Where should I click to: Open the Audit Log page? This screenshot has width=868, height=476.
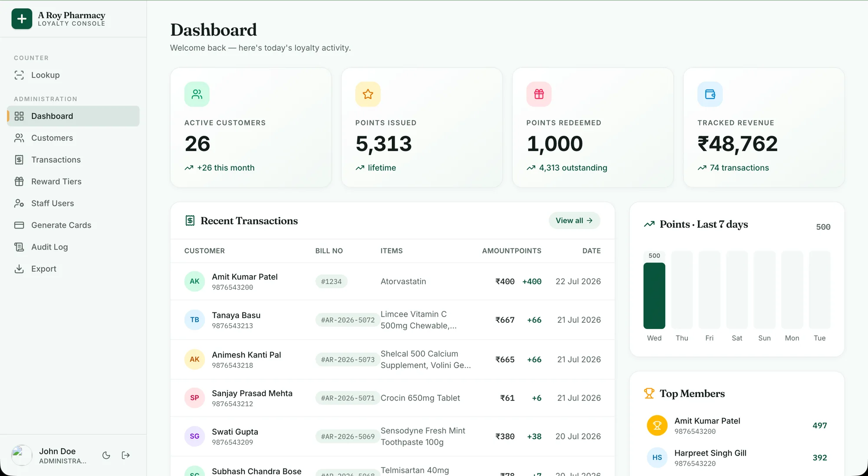[73, 247]
